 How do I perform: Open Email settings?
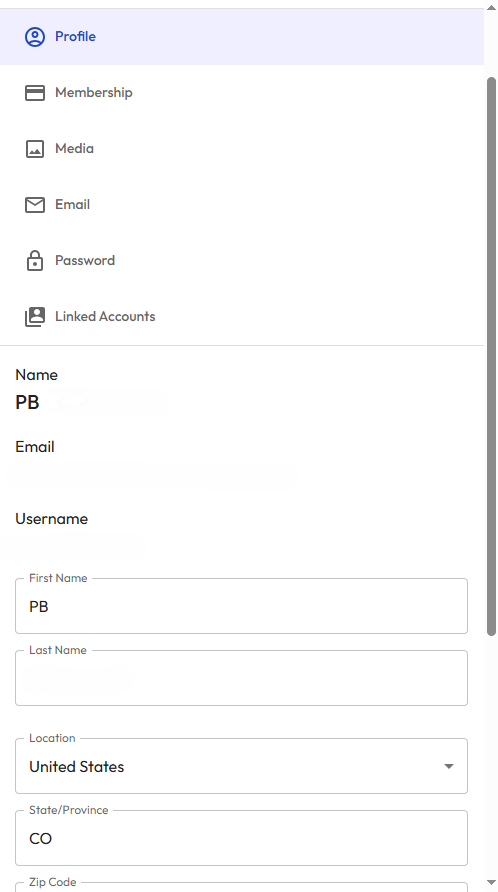click(x=242, y=205)
